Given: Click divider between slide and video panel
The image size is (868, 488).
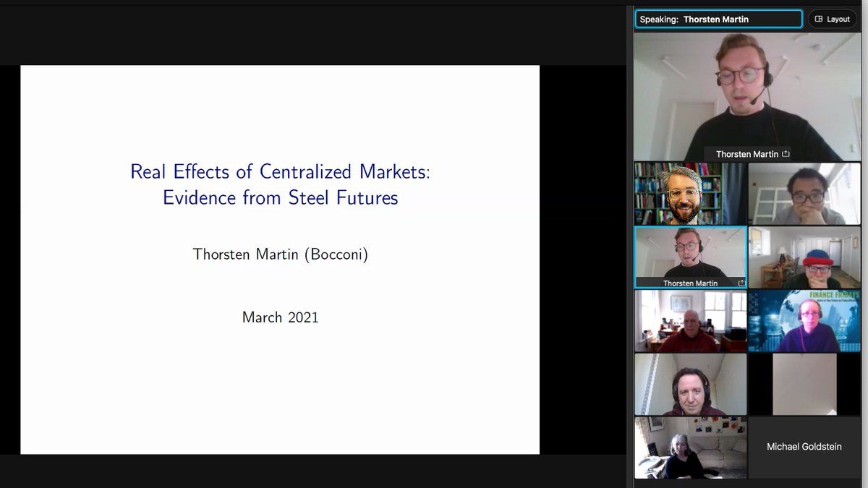Looking at the screenshot, I should pos(629,246).
